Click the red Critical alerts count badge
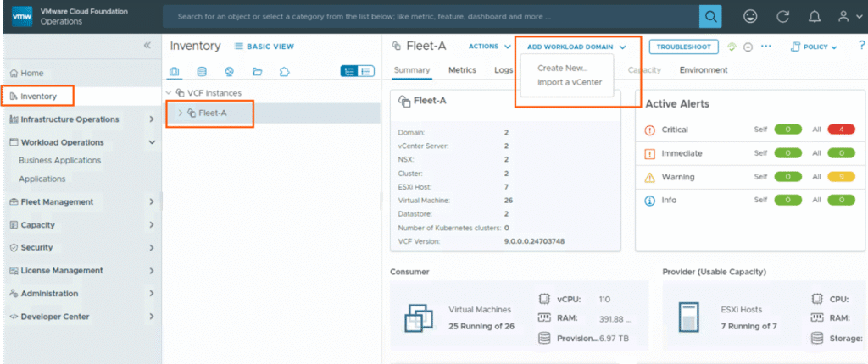 coord(841,130)
